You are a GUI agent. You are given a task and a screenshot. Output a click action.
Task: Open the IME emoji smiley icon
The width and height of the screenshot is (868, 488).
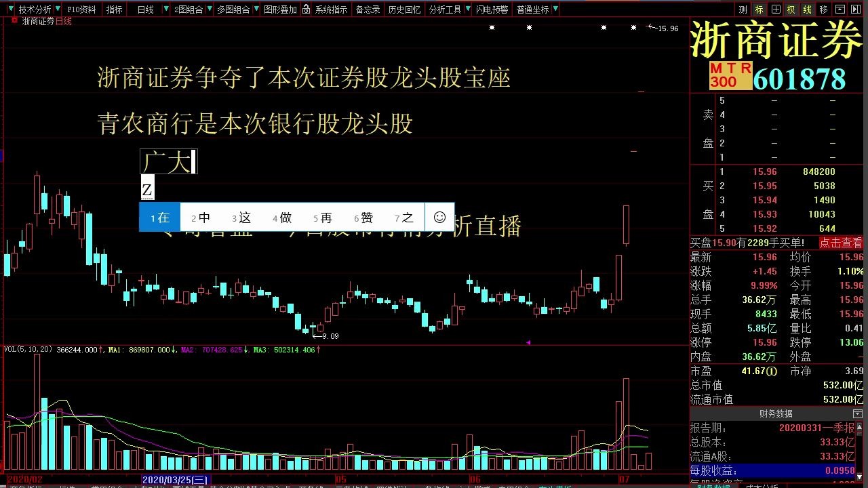click(x=439, y=218)
